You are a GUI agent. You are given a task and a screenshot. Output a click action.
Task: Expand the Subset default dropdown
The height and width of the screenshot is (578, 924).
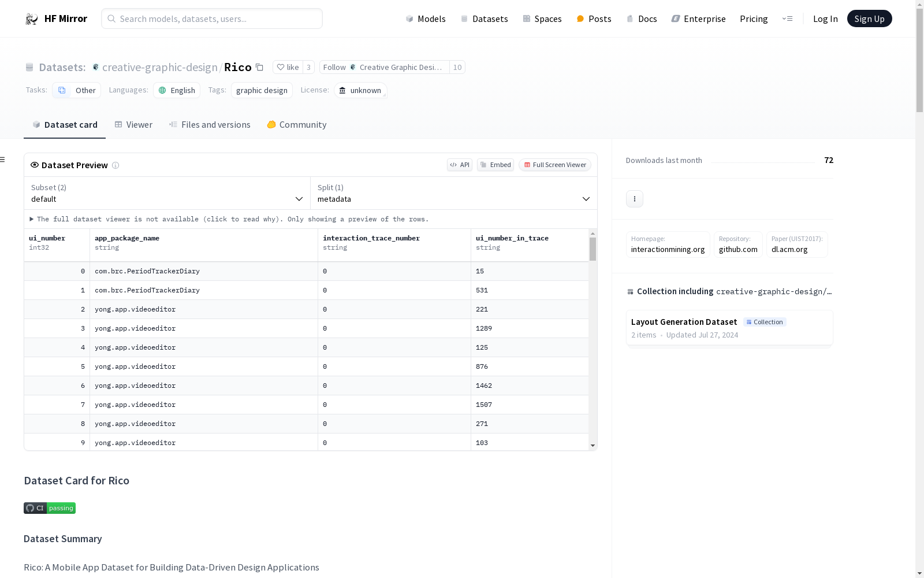point(167,194)
